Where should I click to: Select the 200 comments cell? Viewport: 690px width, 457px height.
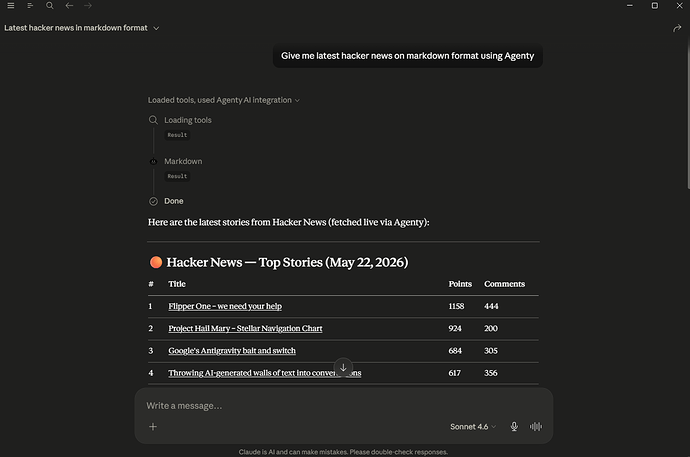[491, 329]
